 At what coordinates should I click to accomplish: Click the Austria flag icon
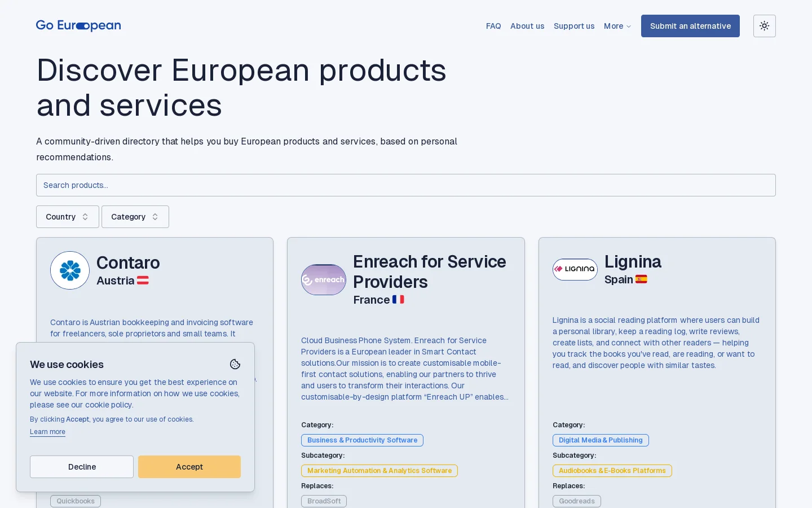coord(143,281)
